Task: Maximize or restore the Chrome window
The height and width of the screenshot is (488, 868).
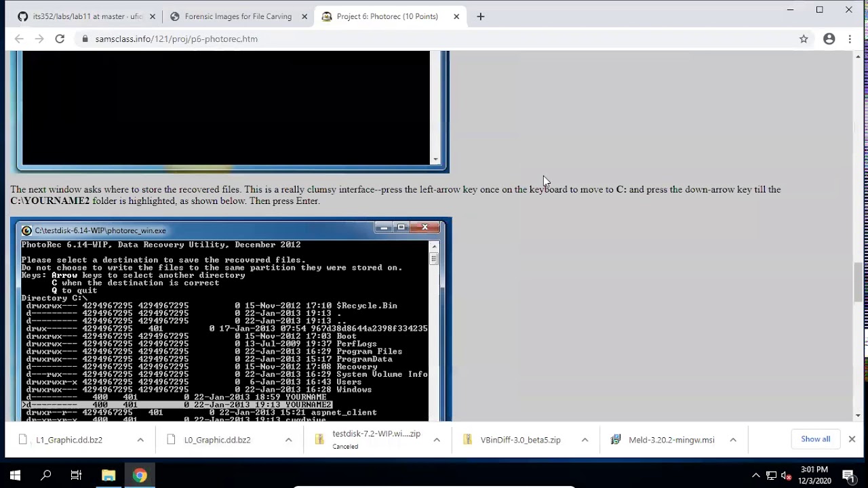Action: pyautogui.click(x=819, y=9)
